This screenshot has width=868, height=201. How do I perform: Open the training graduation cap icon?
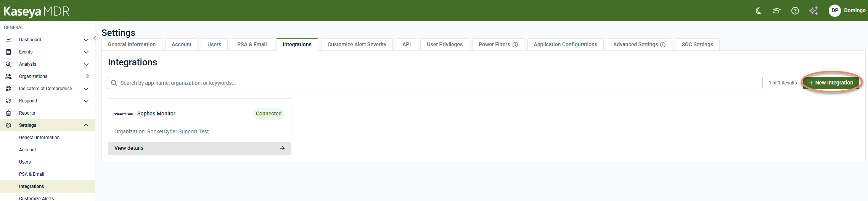coord(776,11)
